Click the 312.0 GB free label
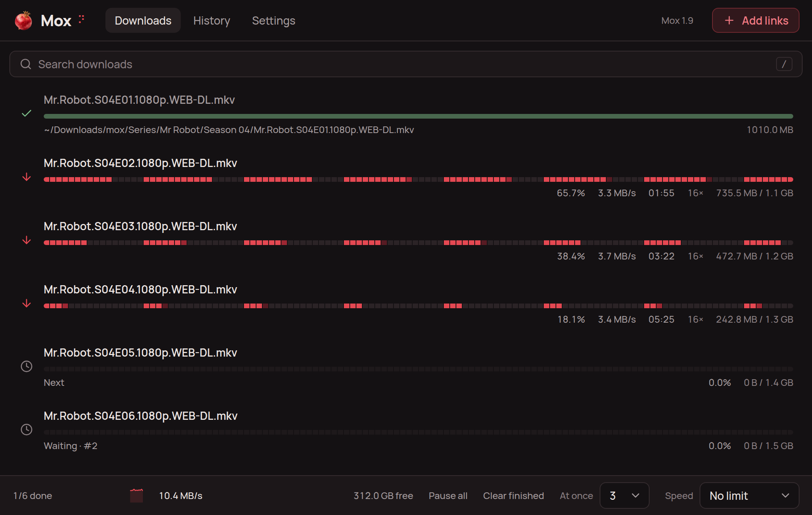 click(383, 495)
